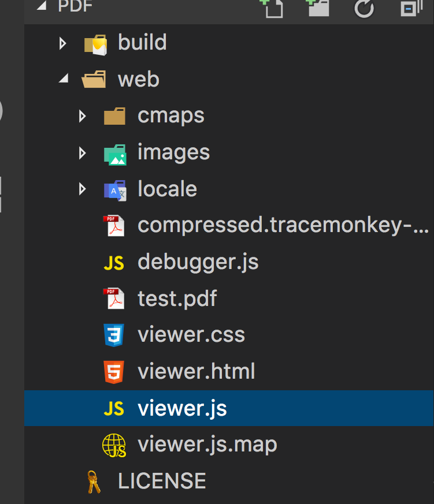The image size is (434, 504).
Task: Select the viewer.js file
Action: click(182, 408)
